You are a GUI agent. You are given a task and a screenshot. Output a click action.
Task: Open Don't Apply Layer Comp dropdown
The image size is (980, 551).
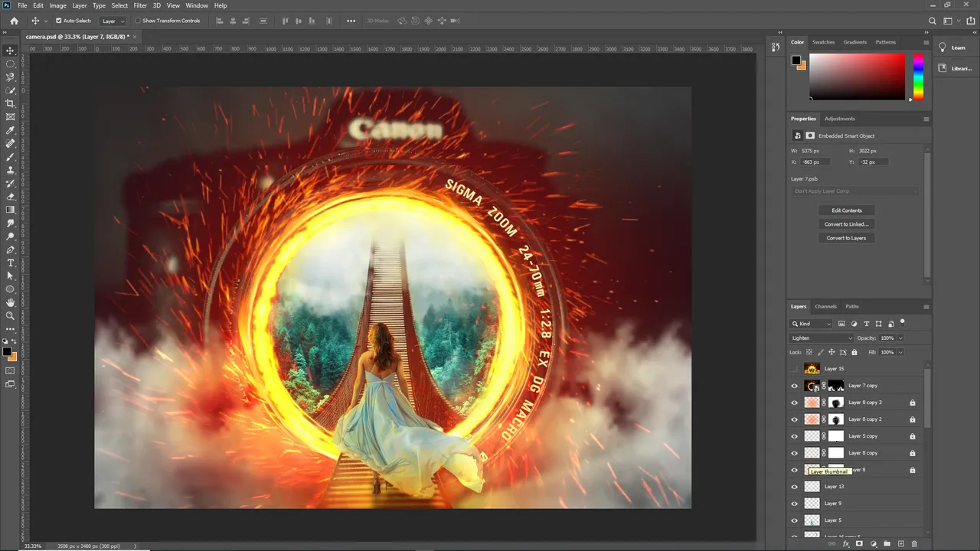click(854, 191)
